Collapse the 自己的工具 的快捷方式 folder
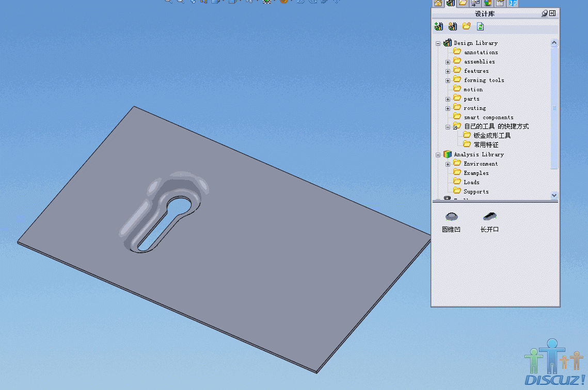588x390 pixels. (448, 127)
